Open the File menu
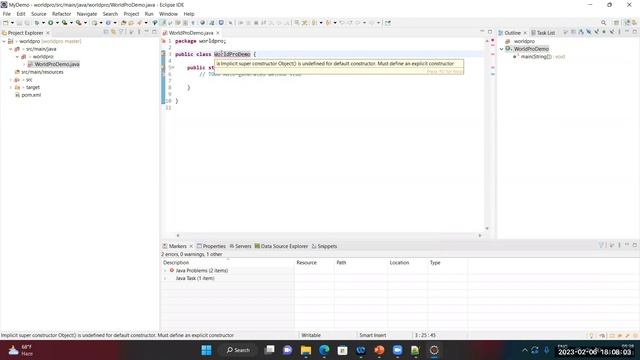This screenshot has width=640, height=360. 7,14
